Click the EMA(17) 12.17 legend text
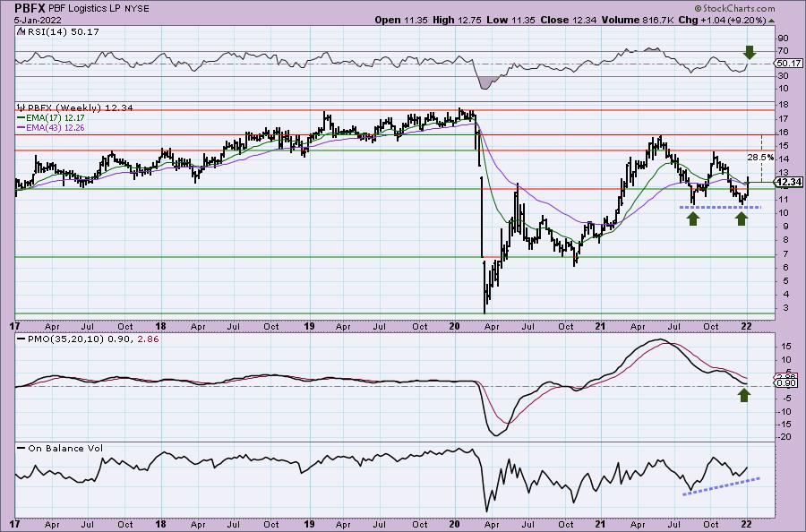The image size is (806, 532). tap(55, 117)
